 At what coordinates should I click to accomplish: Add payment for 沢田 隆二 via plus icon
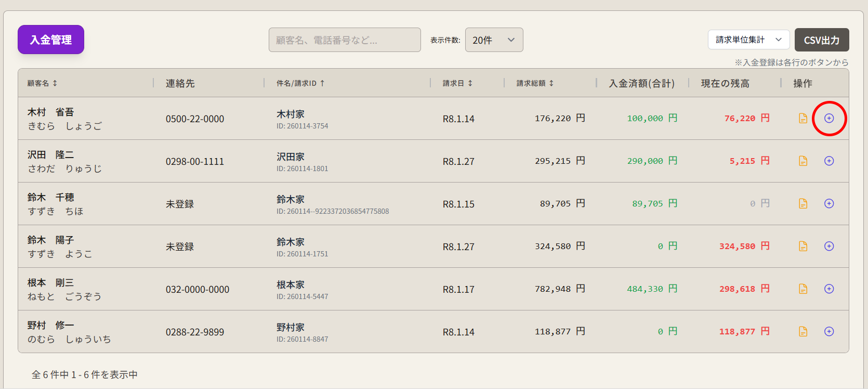tap(829, 161)
